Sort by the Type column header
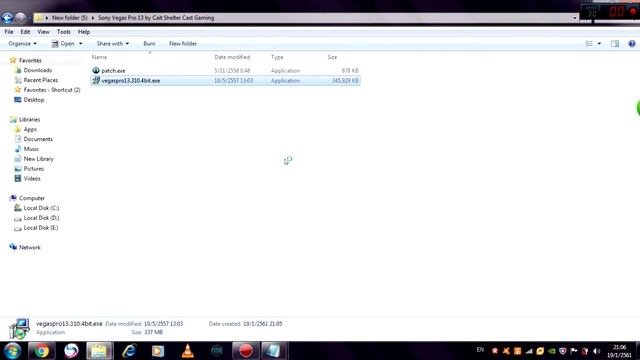640x360 pixels. (x=277, y=57)
